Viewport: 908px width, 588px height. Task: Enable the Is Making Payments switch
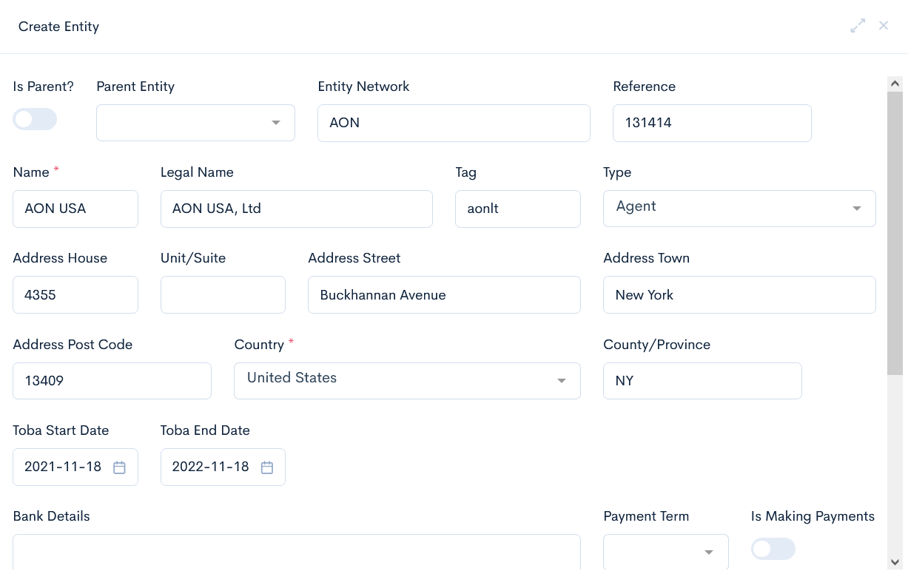pos(773,549)
